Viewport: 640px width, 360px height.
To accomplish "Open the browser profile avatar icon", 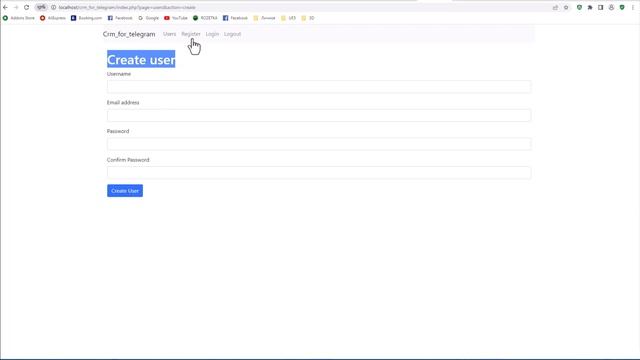I will (611, 7).
